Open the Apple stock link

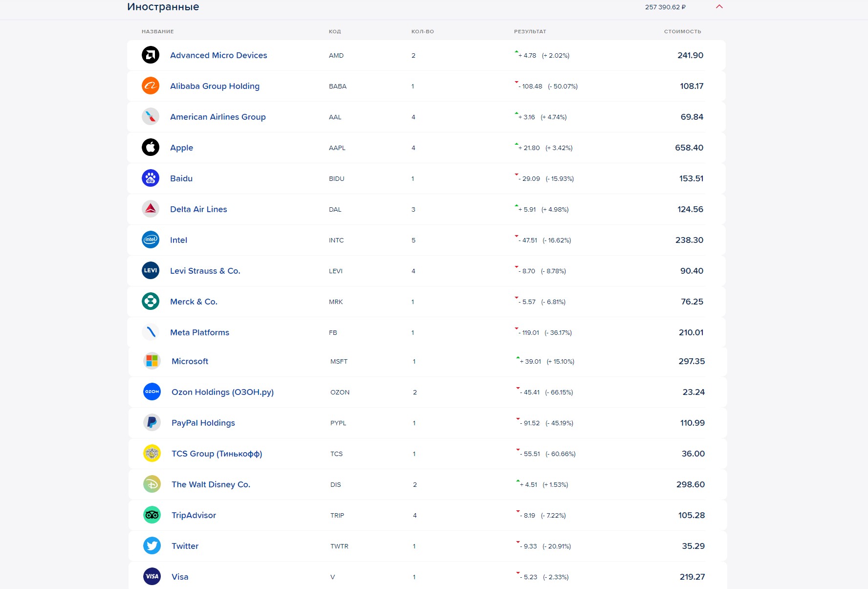click(181, 148)
